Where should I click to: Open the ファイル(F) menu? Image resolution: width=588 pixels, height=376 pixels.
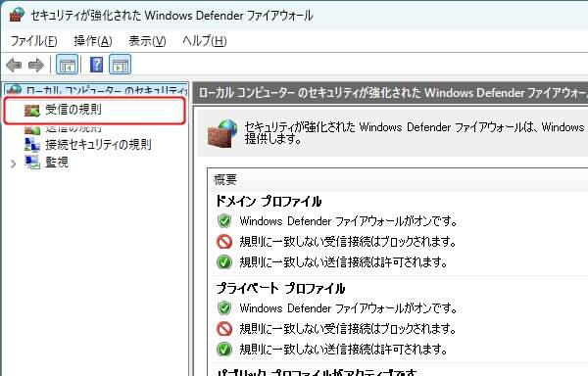tap(33, 40)
